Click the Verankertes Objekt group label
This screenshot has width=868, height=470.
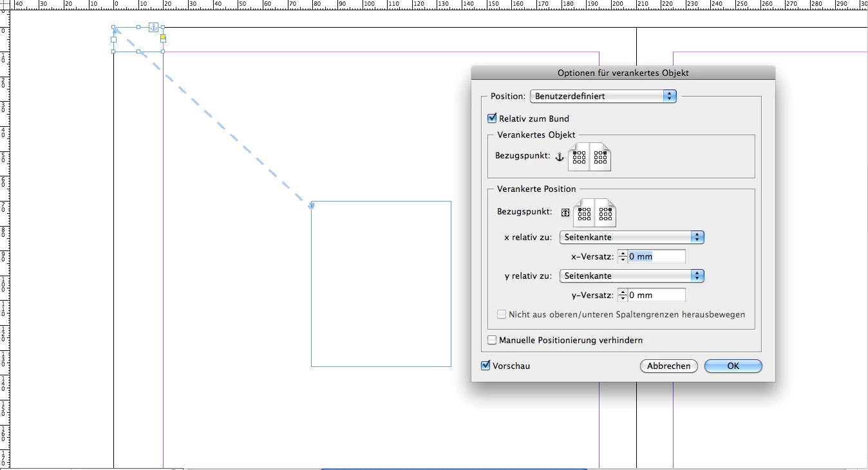(536, 135)
